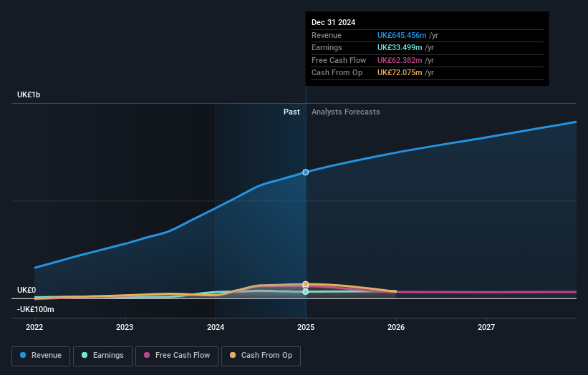This screenshot has height=375, width=588.
Task: Click the Dec 31 2024 tooltip date
Action: tap(333, 22)
